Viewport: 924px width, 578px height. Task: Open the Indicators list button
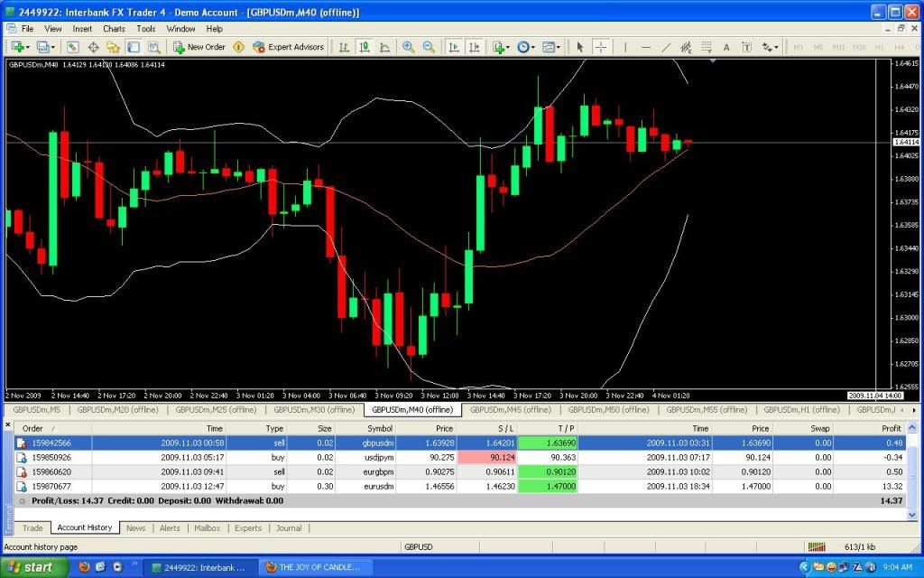point(498,47)
